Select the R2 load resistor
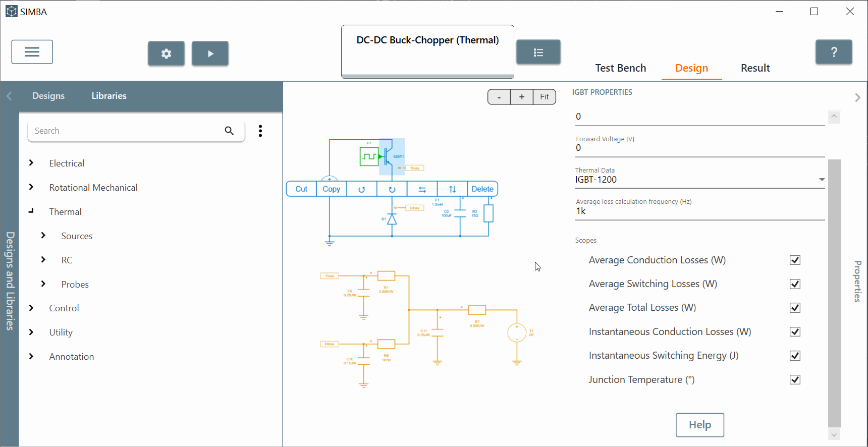 pyautogui.click(x=489, y=213)
